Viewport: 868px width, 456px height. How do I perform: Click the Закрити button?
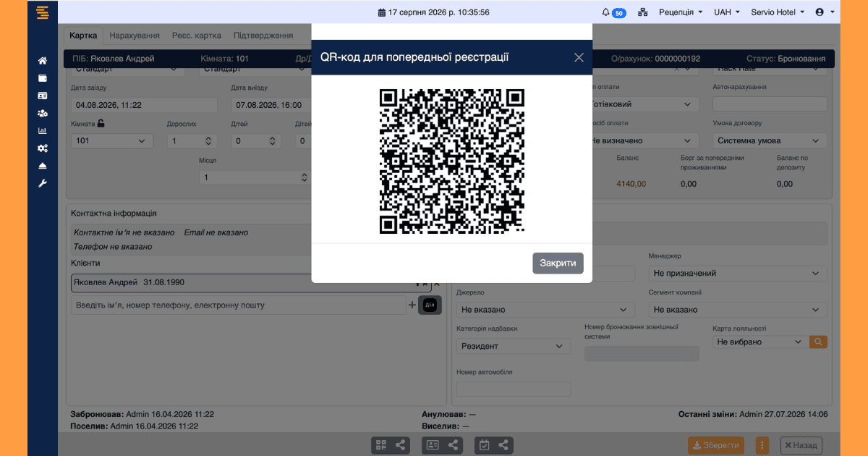point(558,263)
